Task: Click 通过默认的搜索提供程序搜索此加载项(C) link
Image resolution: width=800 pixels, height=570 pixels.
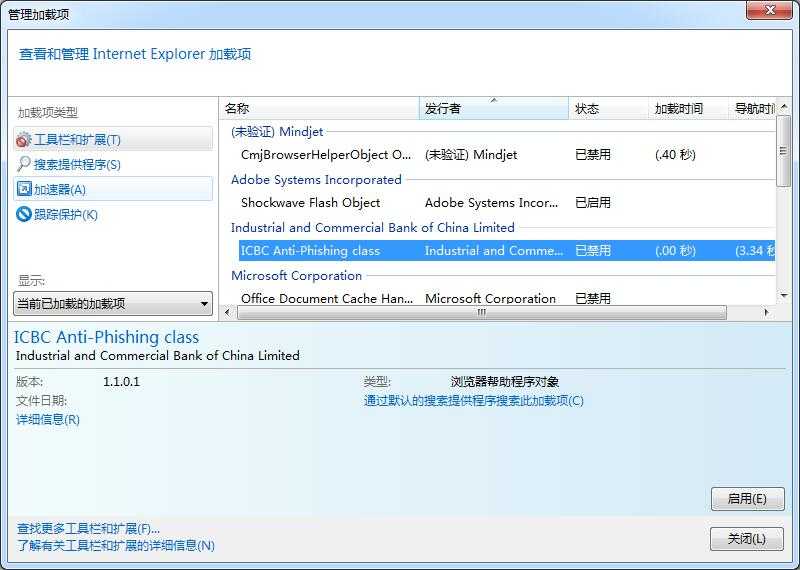Action: (473, 401)
